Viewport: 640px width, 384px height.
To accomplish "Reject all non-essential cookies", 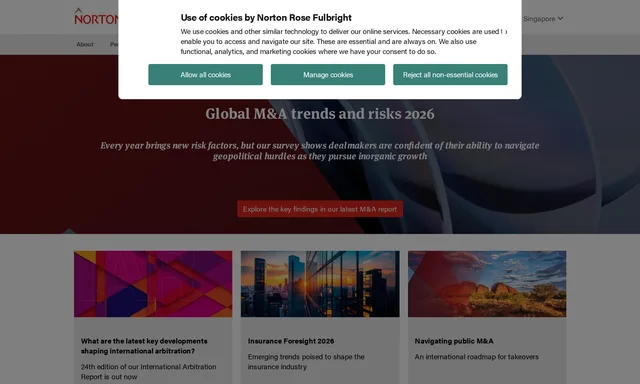I will click(x=450, y=75).
